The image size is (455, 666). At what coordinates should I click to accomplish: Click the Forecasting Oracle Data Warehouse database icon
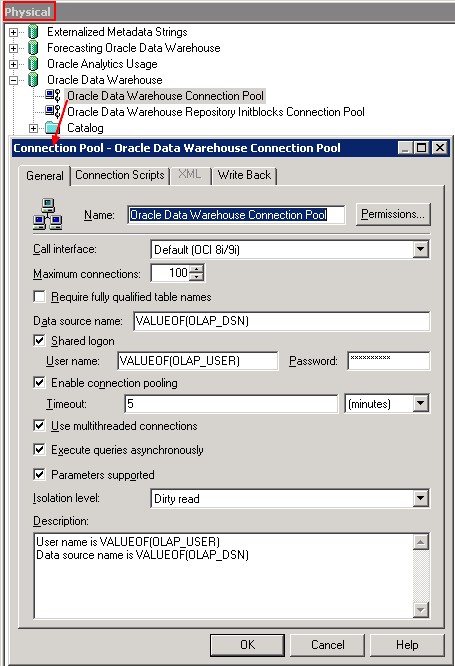33,48
